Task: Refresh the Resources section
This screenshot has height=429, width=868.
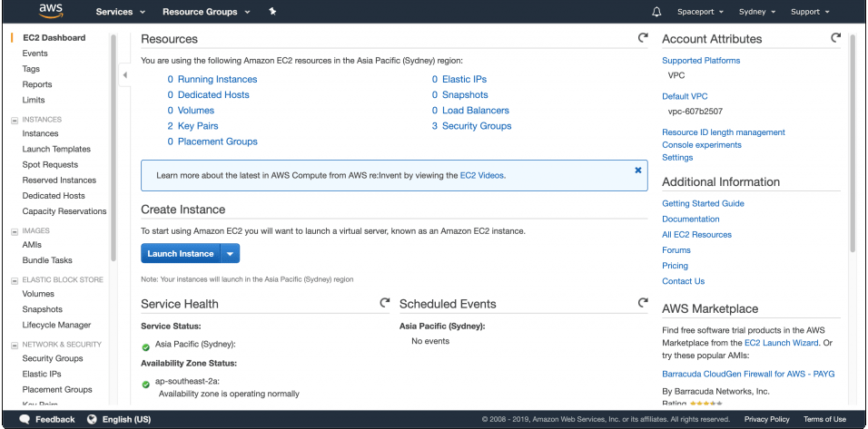Action: point(642,37)
